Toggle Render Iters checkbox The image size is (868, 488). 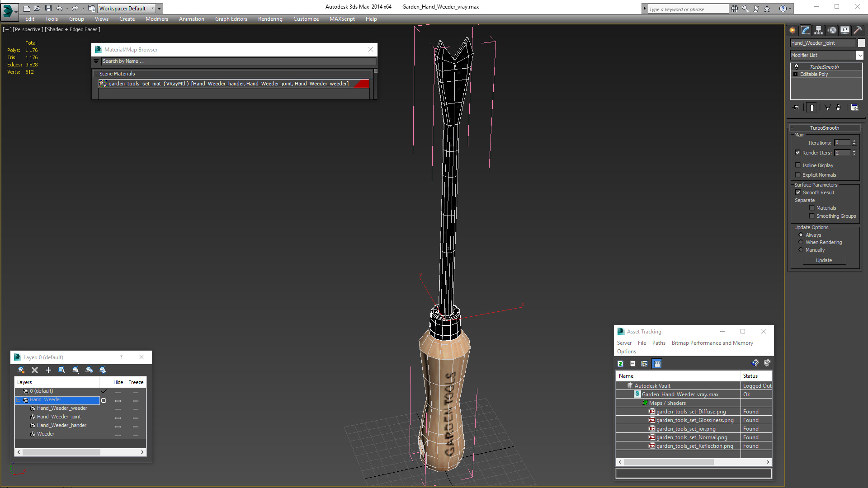coord(797,153)
